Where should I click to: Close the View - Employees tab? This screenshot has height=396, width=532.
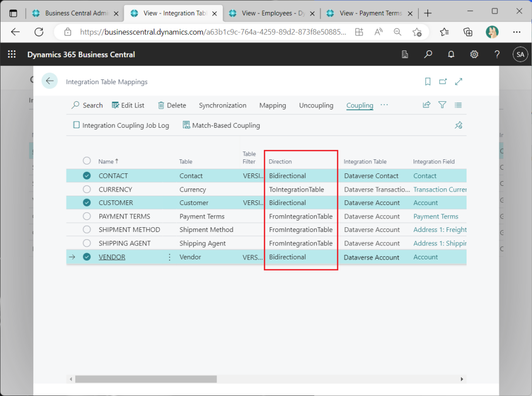coord(312,13)
